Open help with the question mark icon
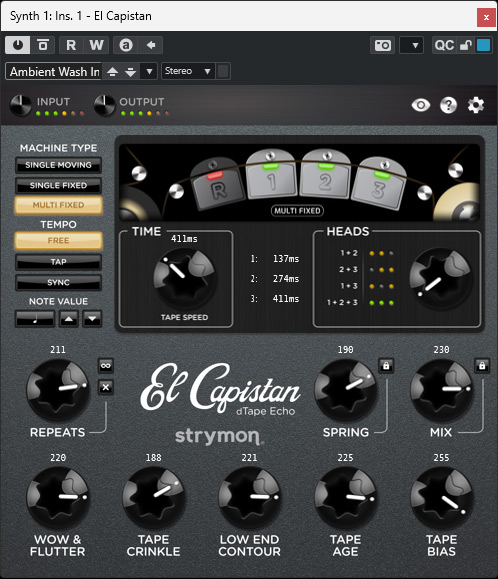The height and width of the screenshot is (579, 498). coord(448,106)
